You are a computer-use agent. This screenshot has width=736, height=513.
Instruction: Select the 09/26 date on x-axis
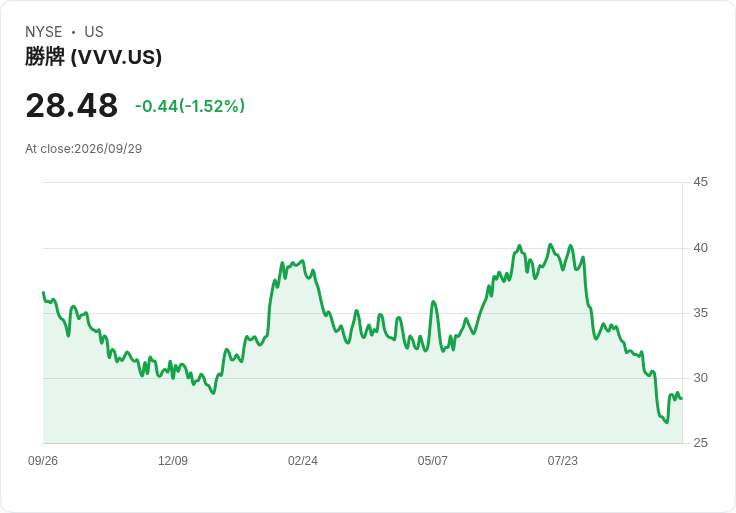(x=43, y=461)
